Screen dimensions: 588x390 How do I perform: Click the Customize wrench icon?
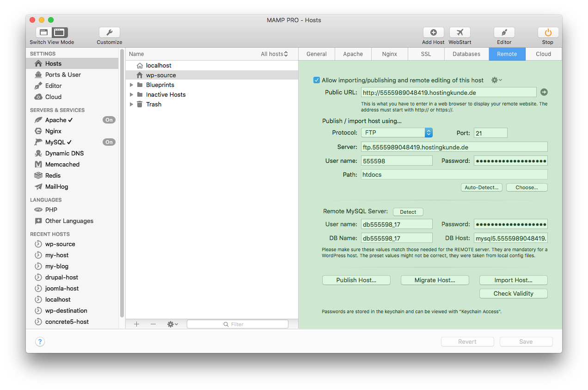[x=110, y=32]
